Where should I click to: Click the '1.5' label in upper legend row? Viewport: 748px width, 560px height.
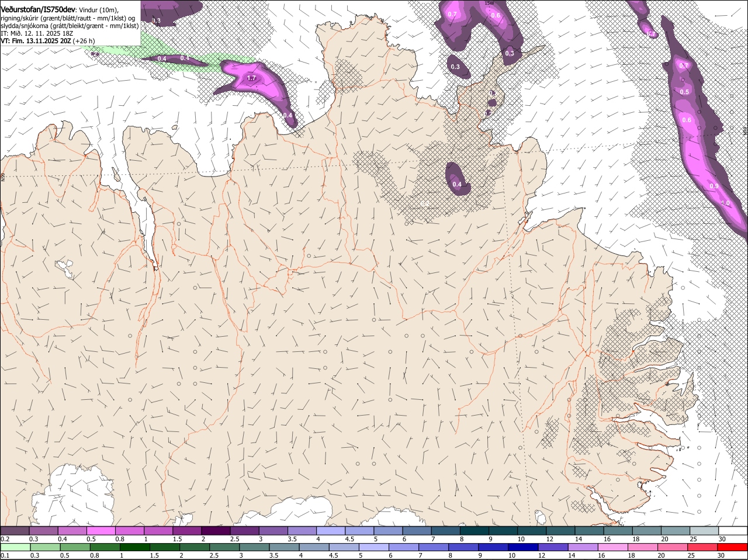tap(178, 538)
